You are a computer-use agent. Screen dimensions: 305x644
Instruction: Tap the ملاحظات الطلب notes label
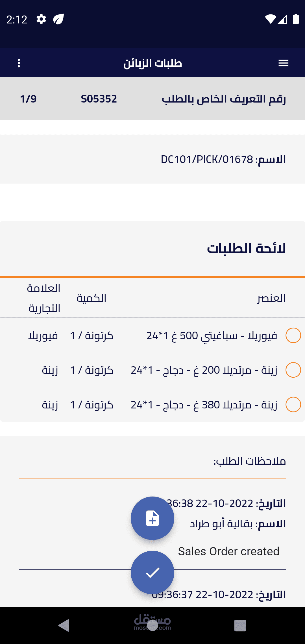coord(250,461)
